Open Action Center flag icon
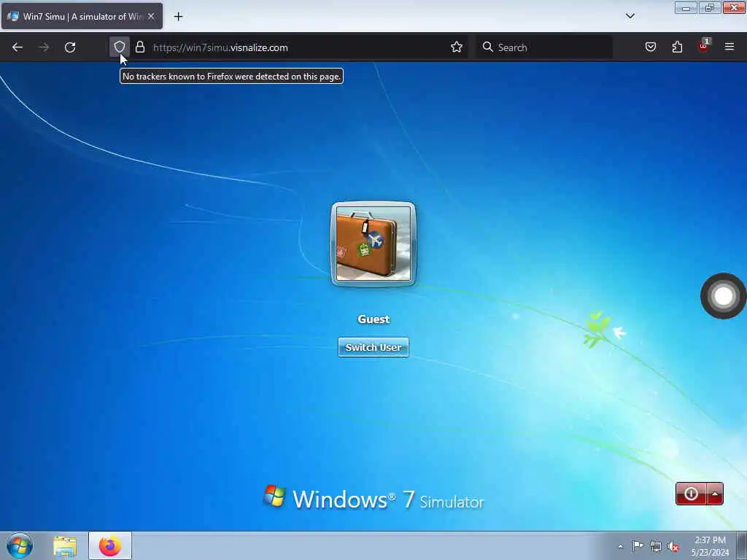The height and width of the screenshot is (560, 747). coord(638,545)
